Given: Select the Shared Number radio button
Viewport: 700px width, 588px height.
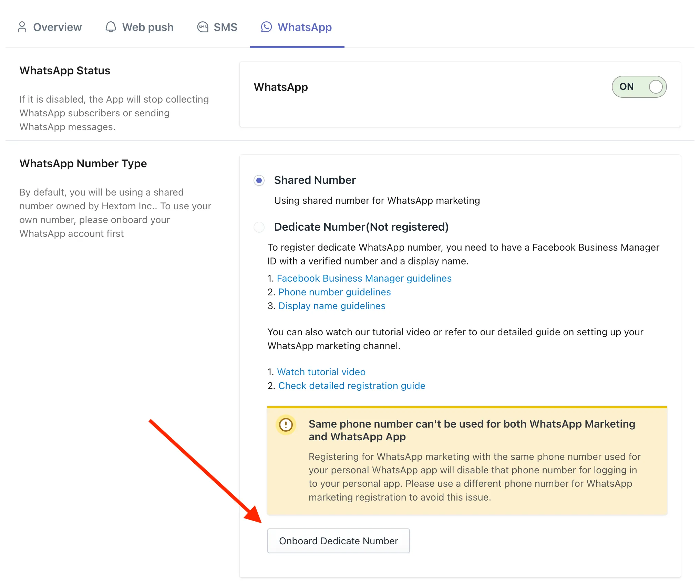Looking at the screenshot, I should 259,180.
